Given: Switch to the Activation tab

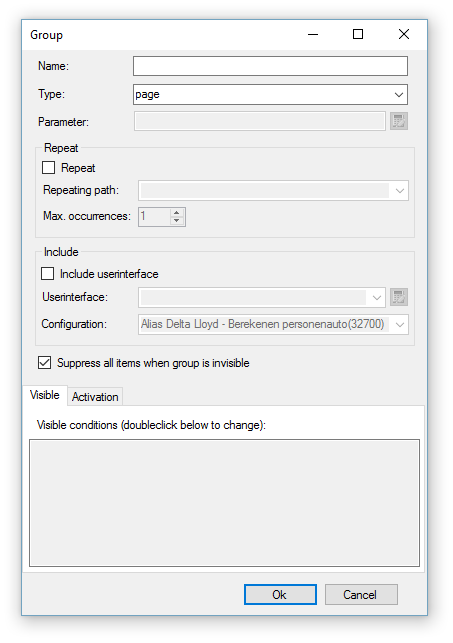Looking at the screenshot, I should (x=95, y=397).
